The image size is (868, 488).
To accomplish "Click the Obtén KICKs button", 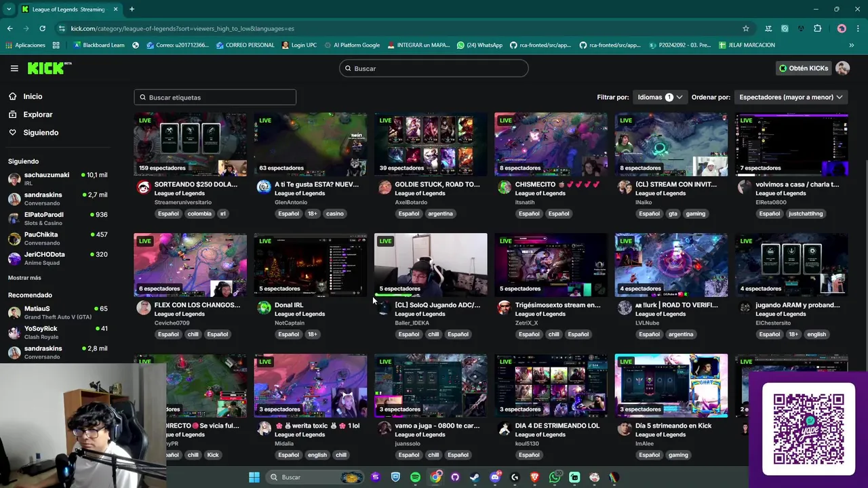I will point(804,68).
